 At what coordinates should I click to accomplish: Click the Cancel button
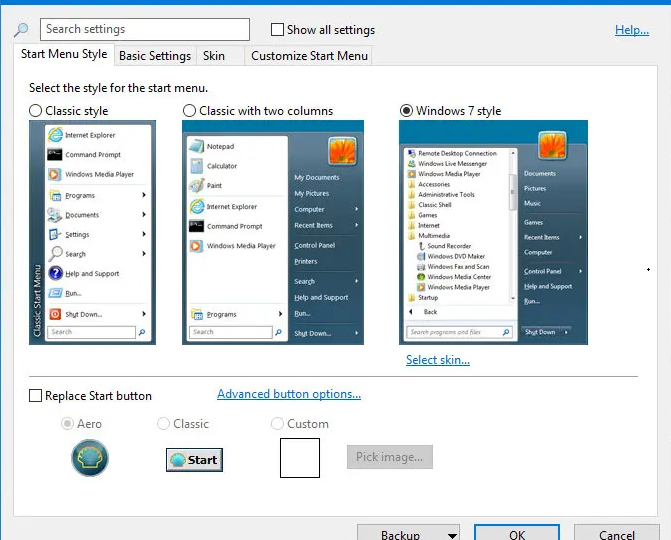(617, 534)
